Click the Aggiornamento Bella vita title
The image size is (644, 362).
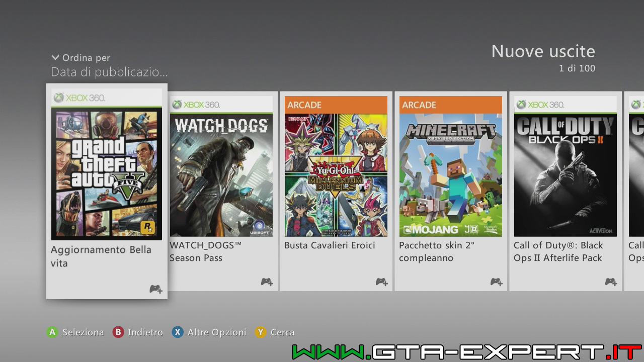point(101,256)
